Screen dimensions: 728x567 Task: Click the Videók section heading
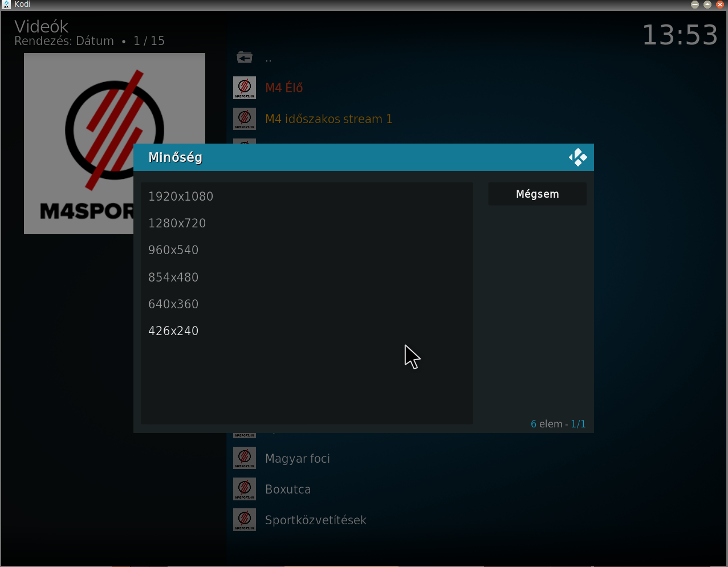point(41,26)
